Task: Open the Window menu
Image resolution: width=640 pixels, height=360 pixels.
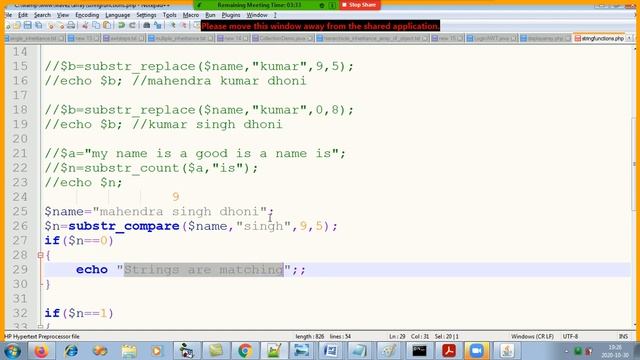Action: click(257, 15)
